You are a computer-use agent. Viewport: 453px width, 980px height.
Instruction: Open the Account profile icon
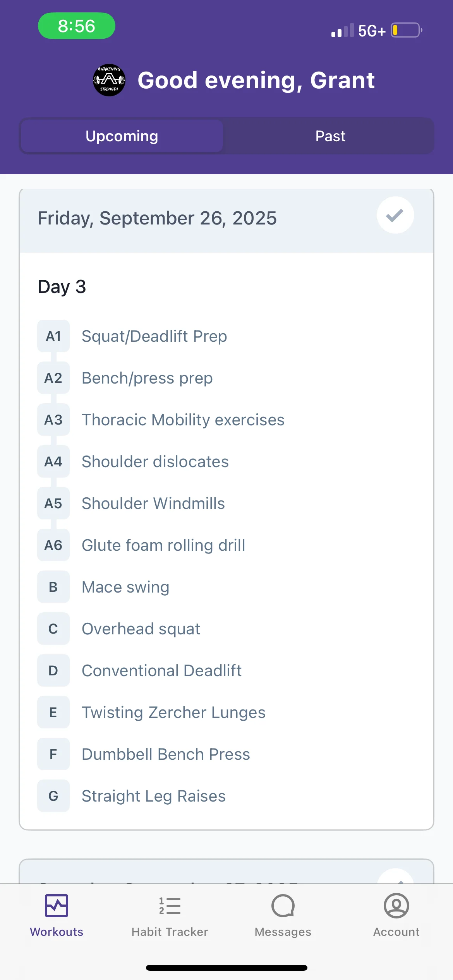pyautogui.click(x=396, y=906)
